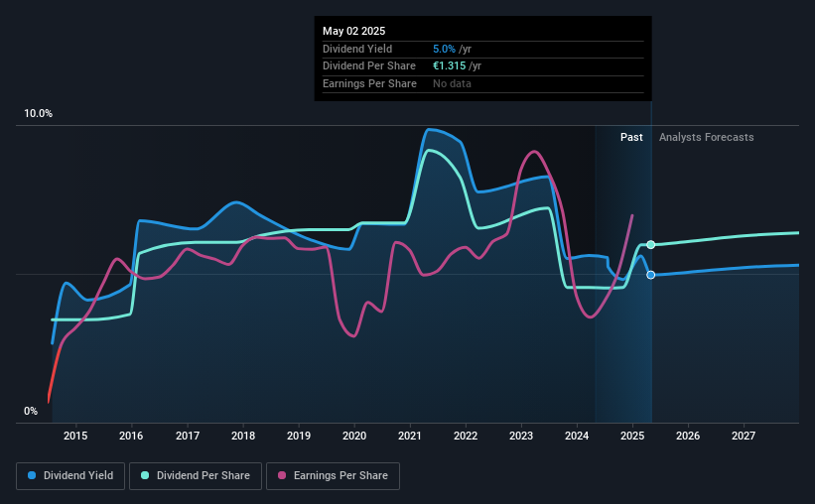Click the 2024 x-axis label

(x=577, y=436)
